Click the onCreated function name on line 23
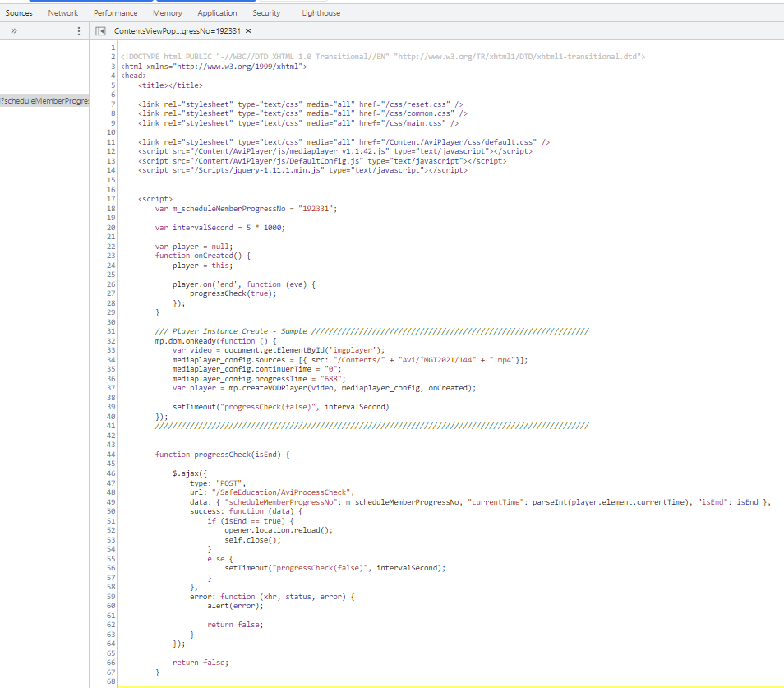Image resolution: width=784 pixels, height=688 pixels. click(x=214, y=256)
